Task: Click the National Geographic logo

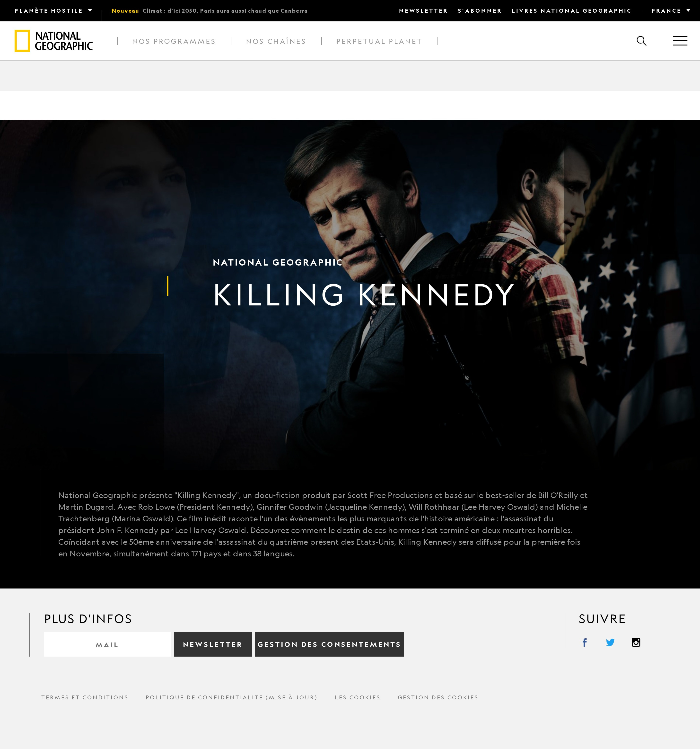Action: (53, 41)
